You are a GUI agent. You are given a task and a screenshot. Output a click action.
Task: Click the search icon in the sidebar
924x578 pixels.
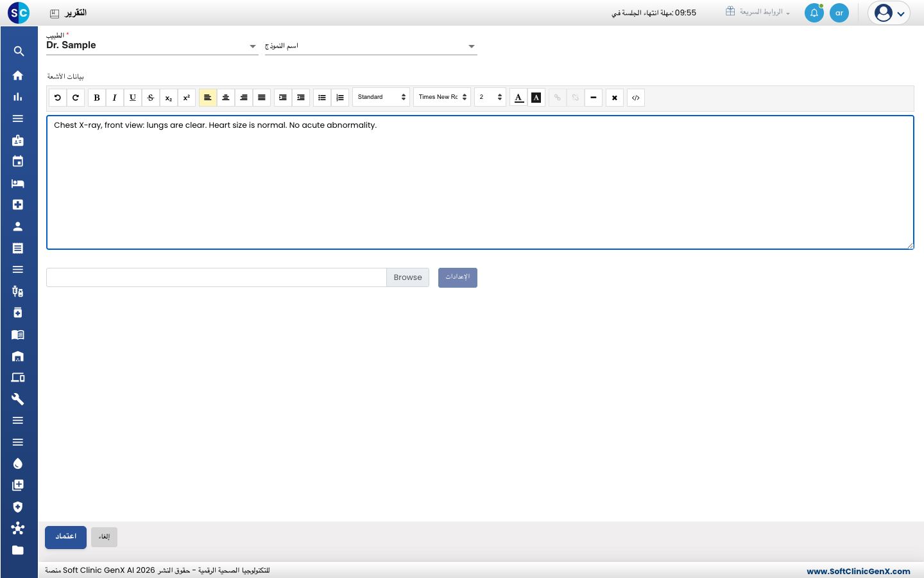19,51
